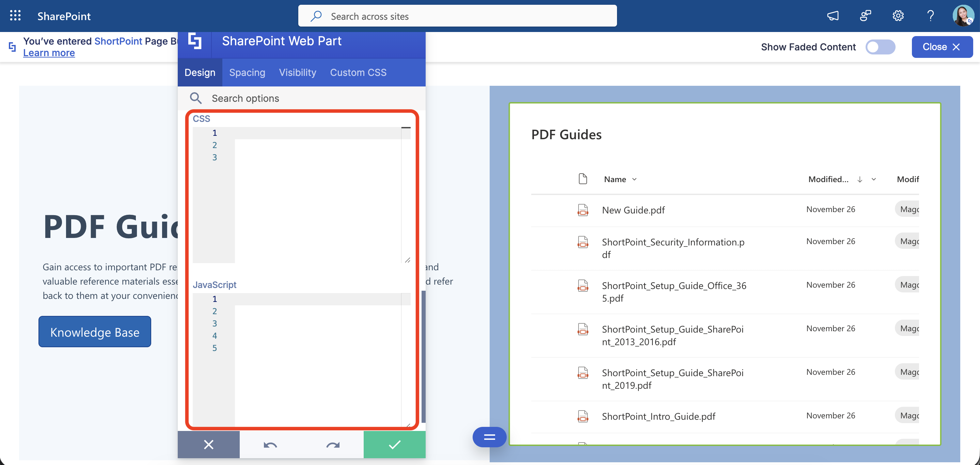The image size is (980, 465).
Task: Click the undo arrow in panel footer
Action: (270, 445)
